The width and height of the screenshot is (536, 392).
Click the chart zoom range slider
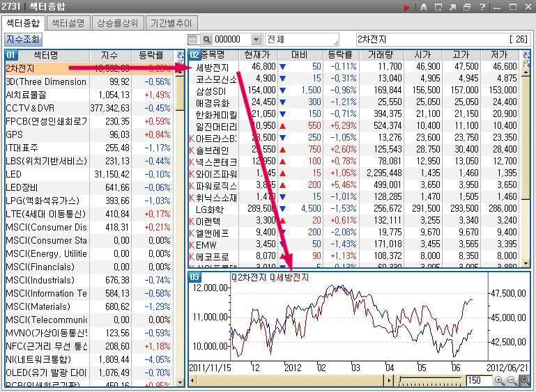(x=430, y=380)
